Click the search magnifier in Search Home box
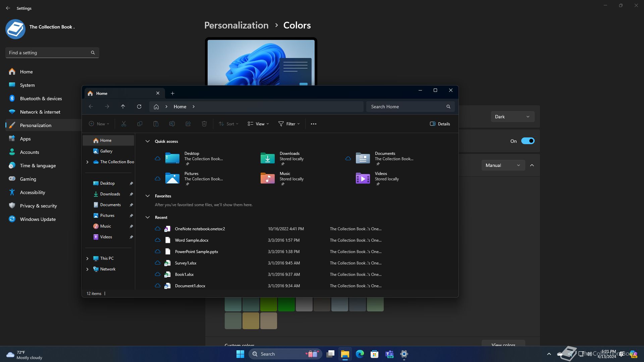The image size is (644, 362). pos(448,107)
